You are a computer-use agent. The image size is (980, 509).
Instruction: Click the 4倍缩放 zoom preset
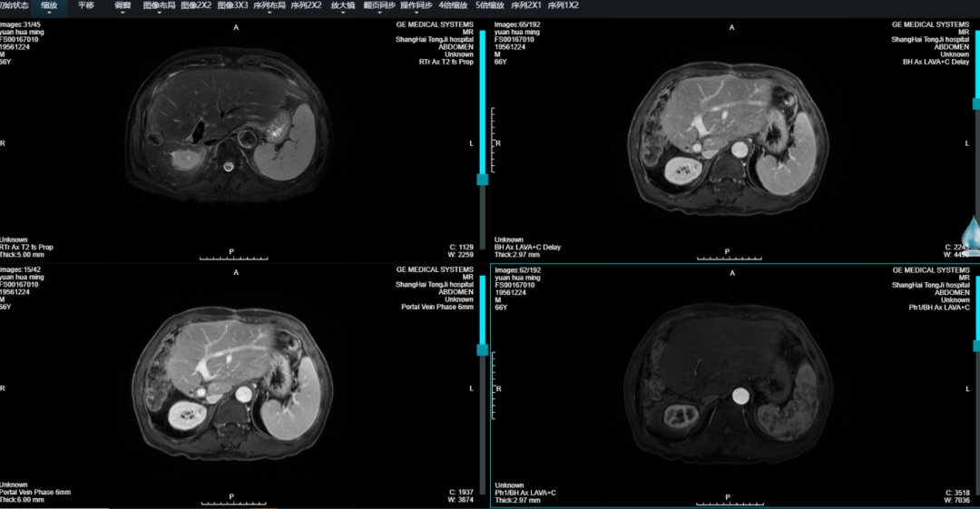[x=454, y=5]
